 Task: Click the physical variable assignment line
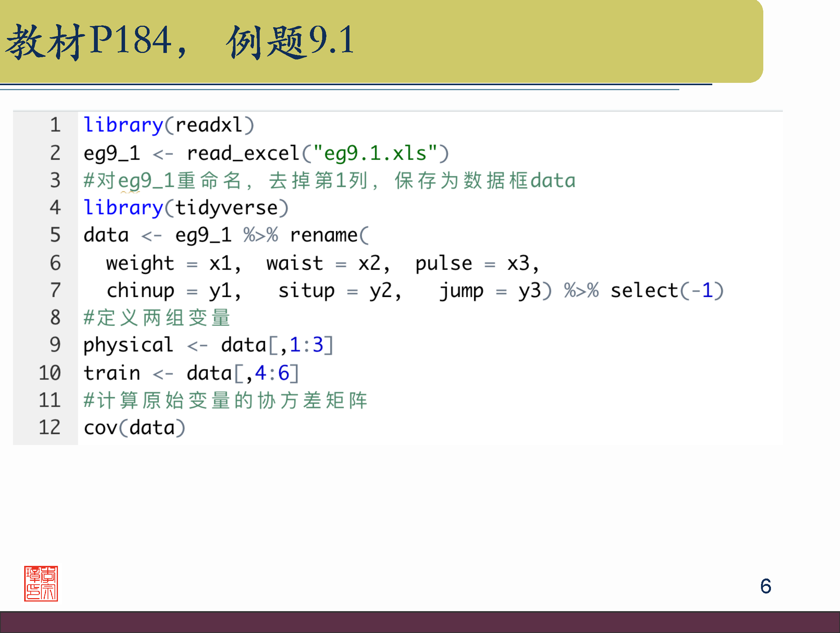pos(208,345)
